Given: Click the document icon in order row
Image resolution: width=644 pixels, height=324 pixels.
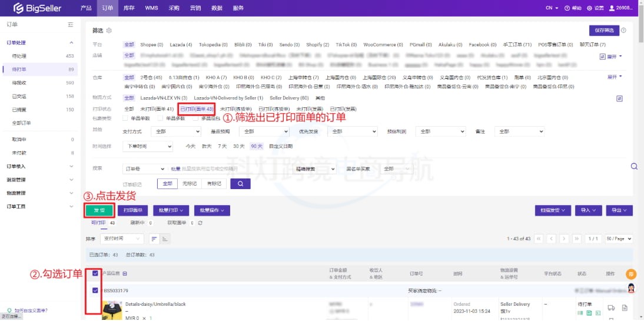Looking at the screenshot, I should point(625,308).
